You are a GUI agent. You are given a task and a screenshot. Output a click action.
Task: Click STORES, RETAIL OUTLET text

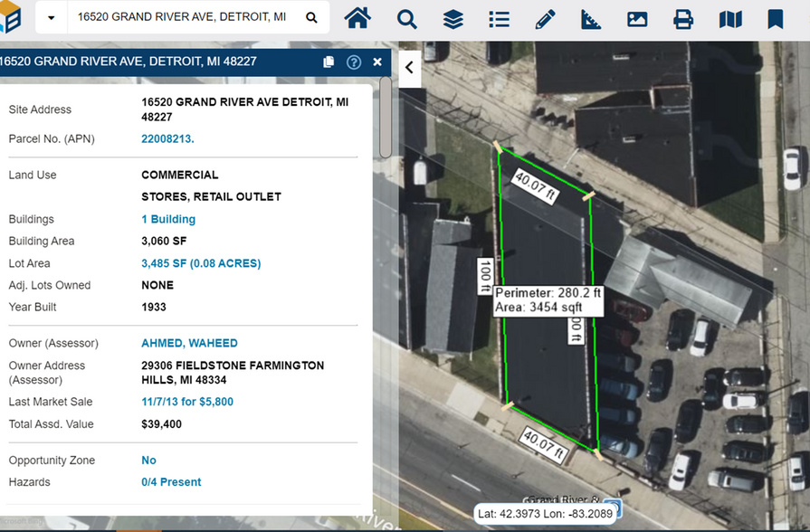pyautogui.click(x=211, y=197)
